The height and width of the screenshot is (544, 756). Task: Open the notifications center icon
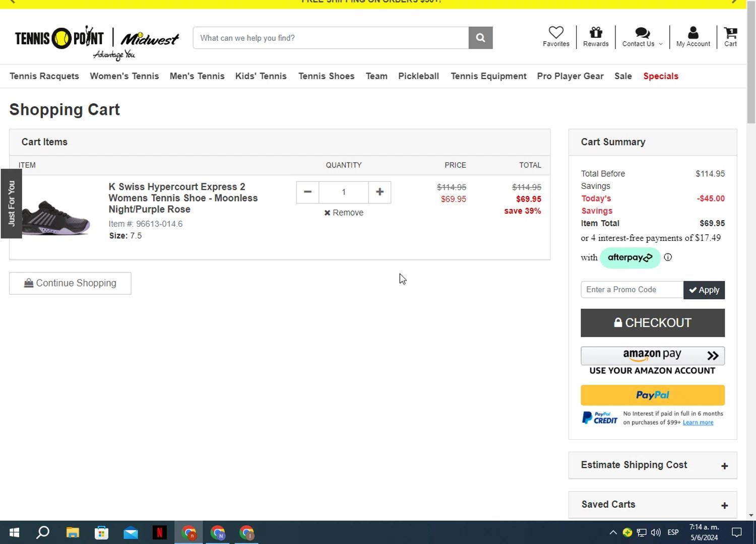coord(737,532)
